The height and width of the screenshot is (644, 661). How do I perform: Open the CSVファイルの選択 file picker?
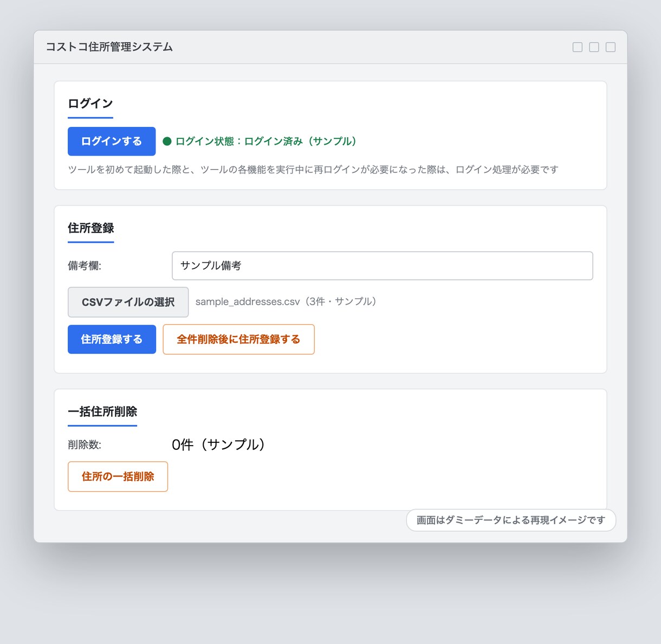click(128, 302)
